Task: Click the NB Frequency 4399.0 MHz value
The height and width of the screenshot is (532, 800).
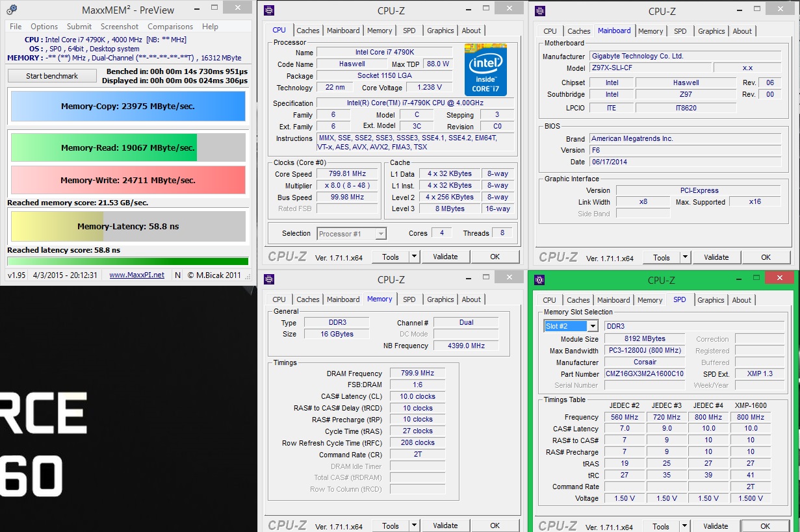Action: [x=466, y=346]
